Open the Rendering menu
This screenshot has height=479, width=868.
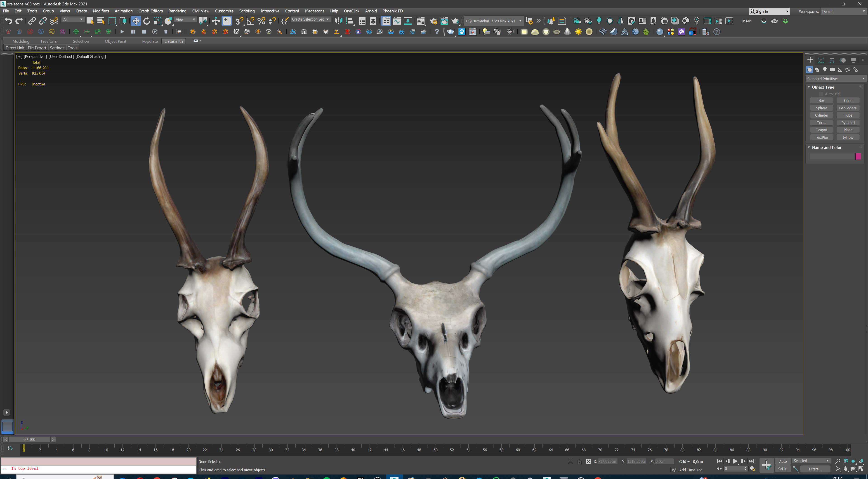point(177,11)
